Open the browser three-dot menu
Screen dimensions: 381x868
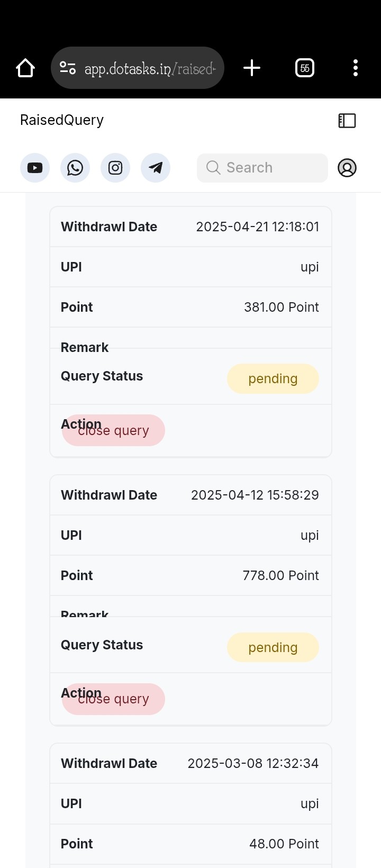coord(356,68)
